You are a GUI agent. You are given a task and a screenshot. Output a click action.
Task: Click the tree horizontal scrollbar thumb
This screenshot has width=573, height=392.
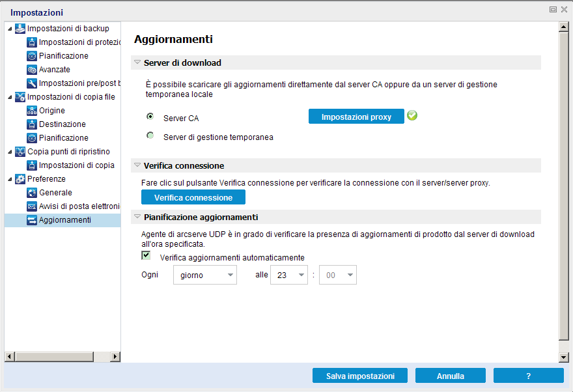pyautogui.click(x=54, y=357)
